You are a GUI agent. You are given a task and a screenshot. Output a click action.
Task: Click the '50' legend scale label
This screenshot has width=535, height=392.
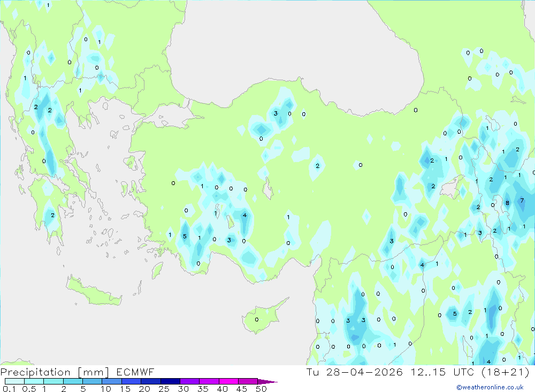pyautogui.click(x=261, y=389)
